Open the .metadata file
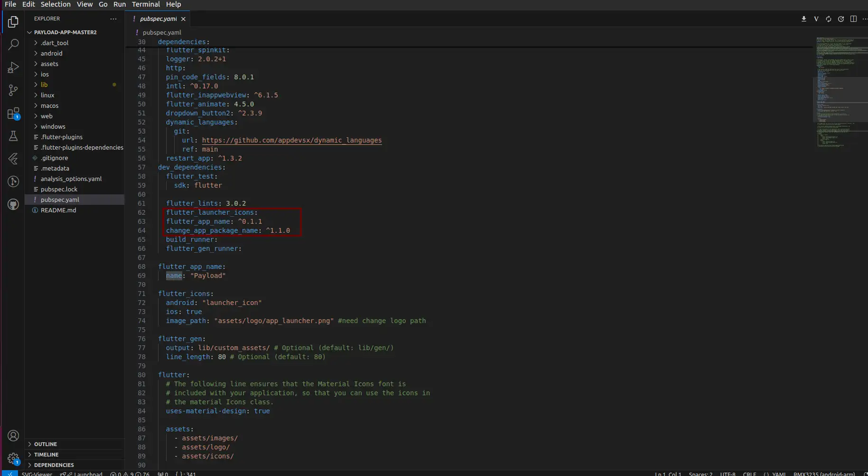 [x=75, y=168]
